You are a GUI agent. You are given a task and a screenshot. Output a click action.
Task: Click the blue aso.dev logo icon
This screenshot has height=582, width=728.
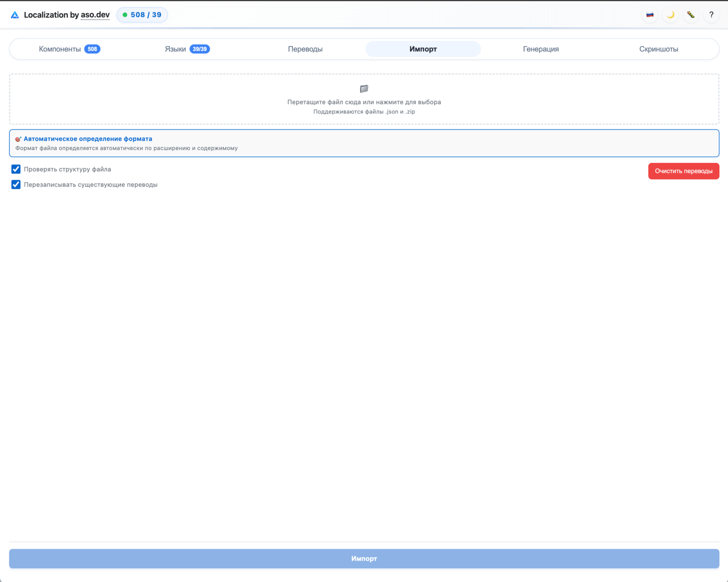[15, 15]
